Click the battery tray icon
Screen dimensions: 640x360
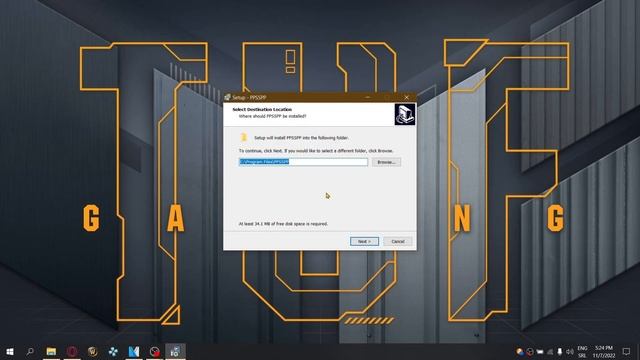tap(540, 351)
